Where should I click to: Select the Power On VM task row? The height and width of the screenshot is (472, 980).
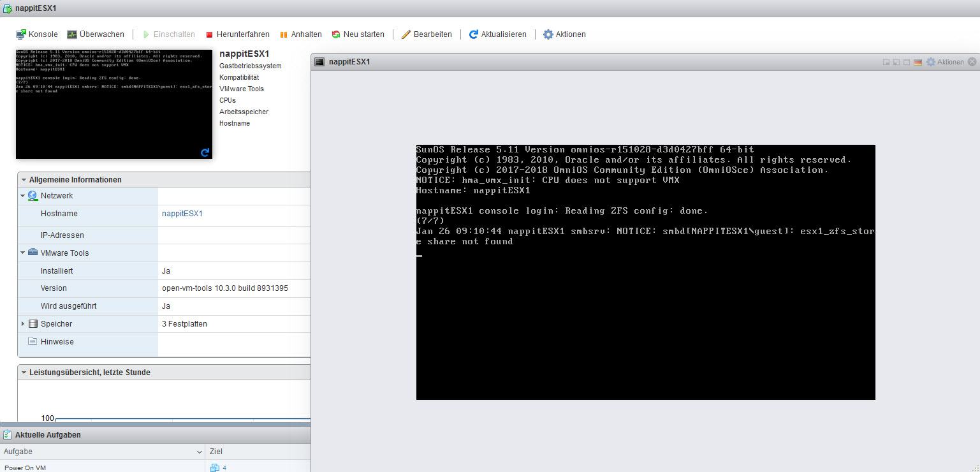[155, 468]
